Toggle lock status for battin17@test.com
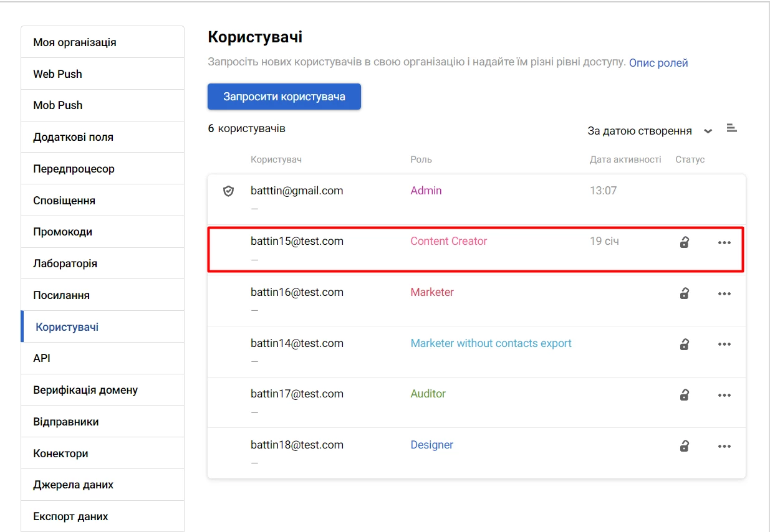 point(684,395)
